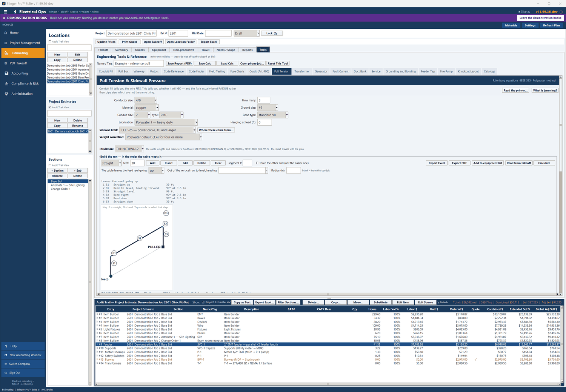
Task: Click the Home module icon
Action: 6,33
